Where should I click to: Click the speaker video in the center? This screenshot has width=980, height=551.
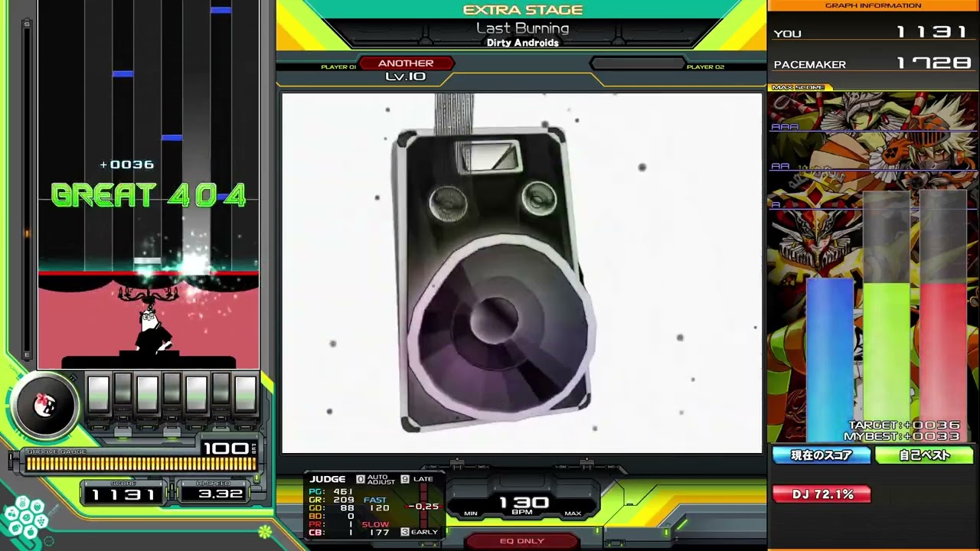pos(522,273)
